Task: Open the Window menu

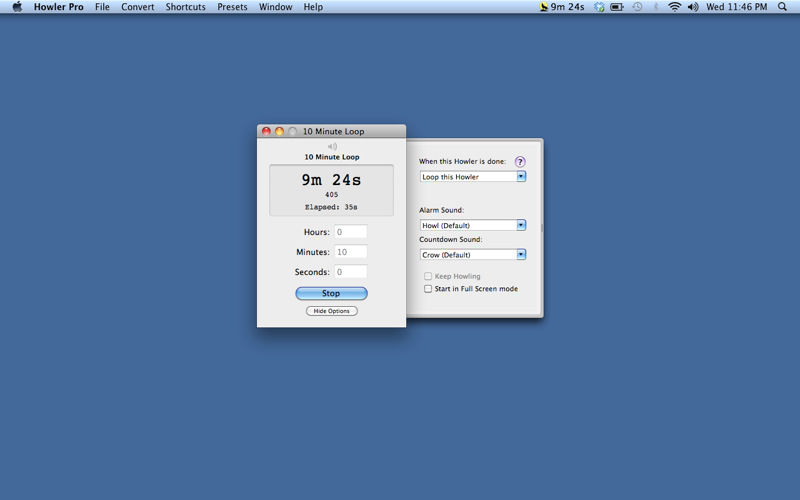Action: (276, 7)
